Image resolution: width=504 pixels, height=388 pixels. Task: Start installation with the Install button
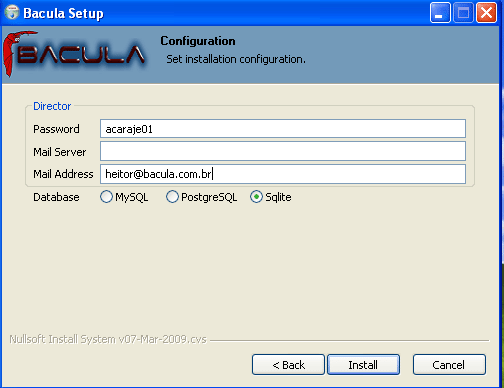363,365
